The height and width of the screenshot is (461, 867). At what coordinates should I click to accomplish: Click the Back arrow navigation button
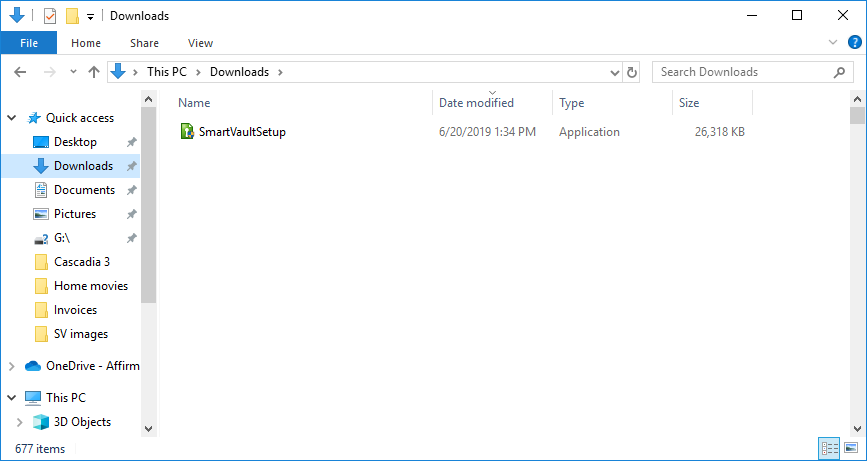[x=20, y=72]
